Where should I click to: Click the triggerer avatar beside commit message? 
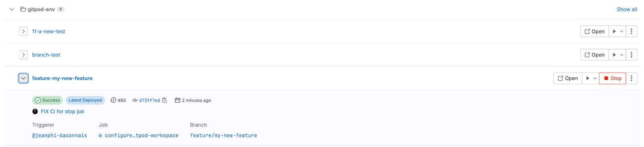point(35,112)
